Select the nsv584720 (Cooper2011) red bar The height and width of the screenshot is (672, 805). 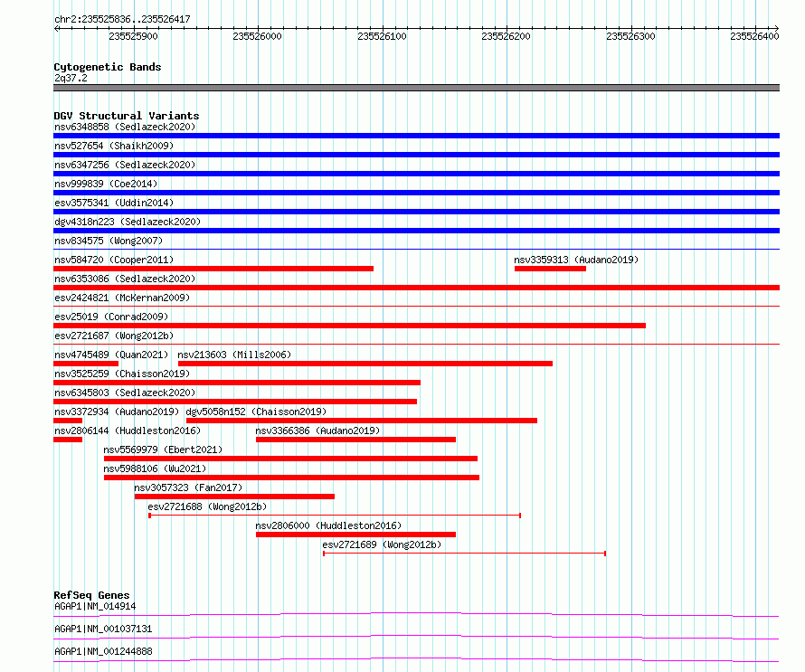point(213,269)
